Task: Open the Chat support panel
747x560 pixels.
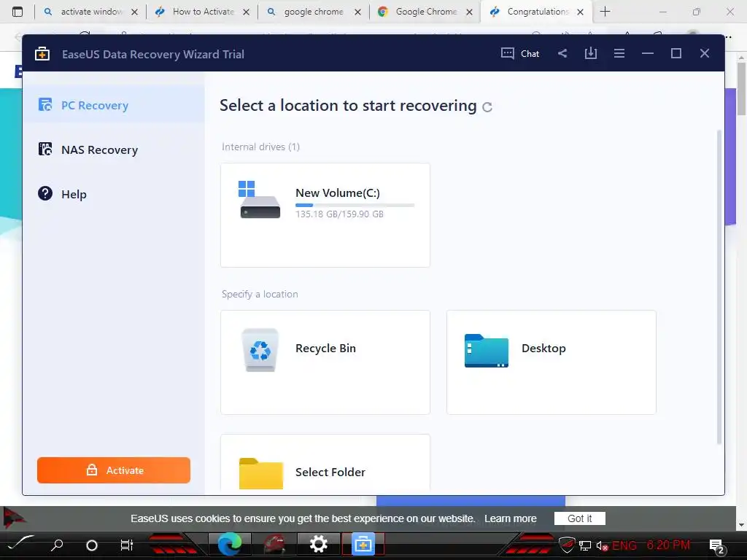Action: (519, 53)
